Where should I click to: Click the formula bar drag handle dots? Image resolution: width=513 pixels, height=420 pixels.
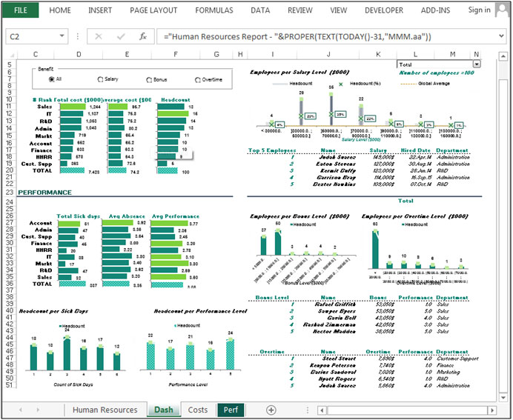click(78, 36)
